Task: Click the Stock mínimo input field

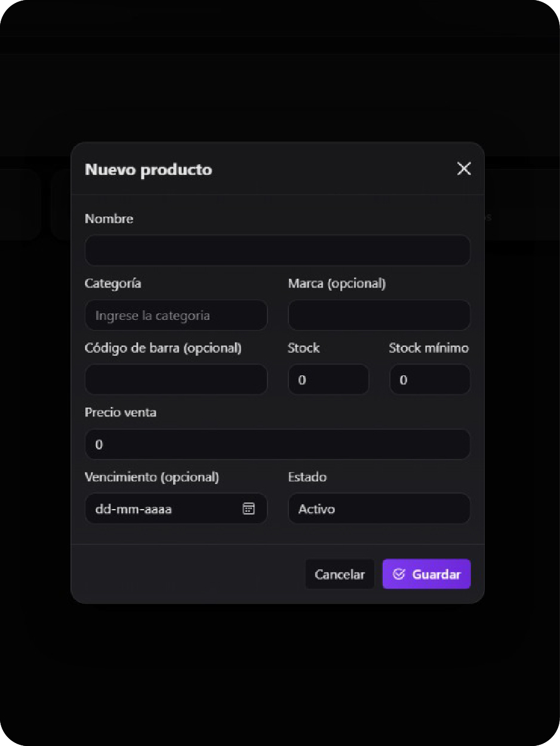Action: [x=430, y=380]
